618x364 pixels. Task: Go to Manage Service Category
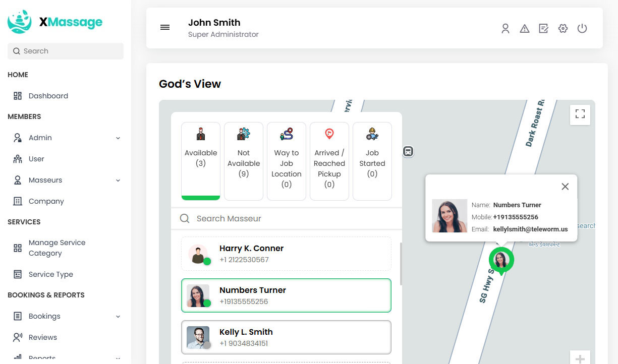[x=57, y=248]
